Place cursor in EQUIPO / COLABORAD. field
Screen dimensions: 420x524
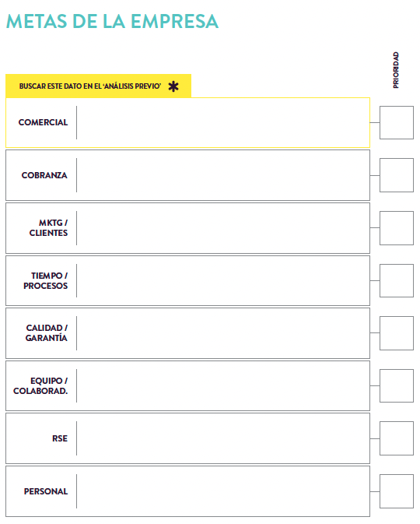[223, 385]
